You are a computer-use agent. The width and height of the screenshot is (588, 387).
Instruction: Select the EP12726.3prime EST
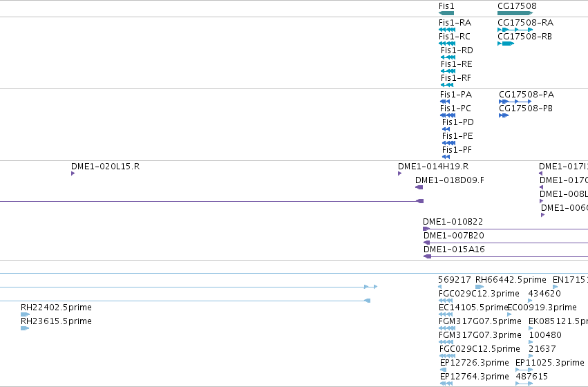tap(475, 363)
